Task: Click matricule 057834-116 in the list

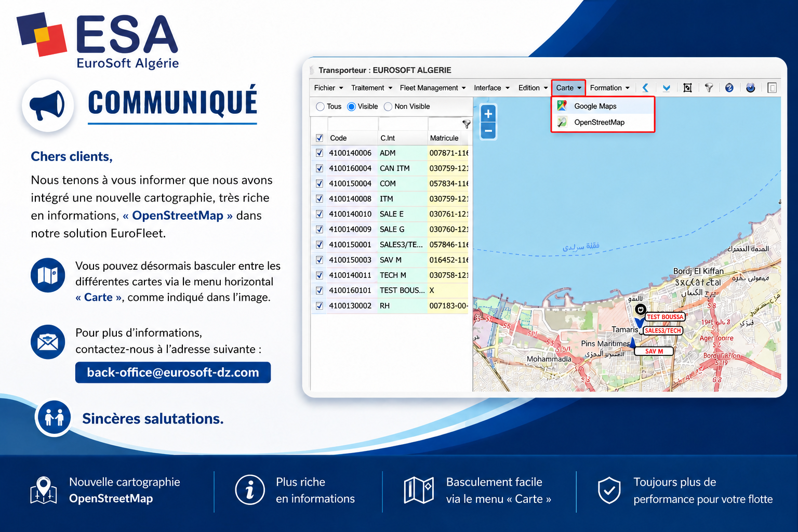Action: point(448,183)
